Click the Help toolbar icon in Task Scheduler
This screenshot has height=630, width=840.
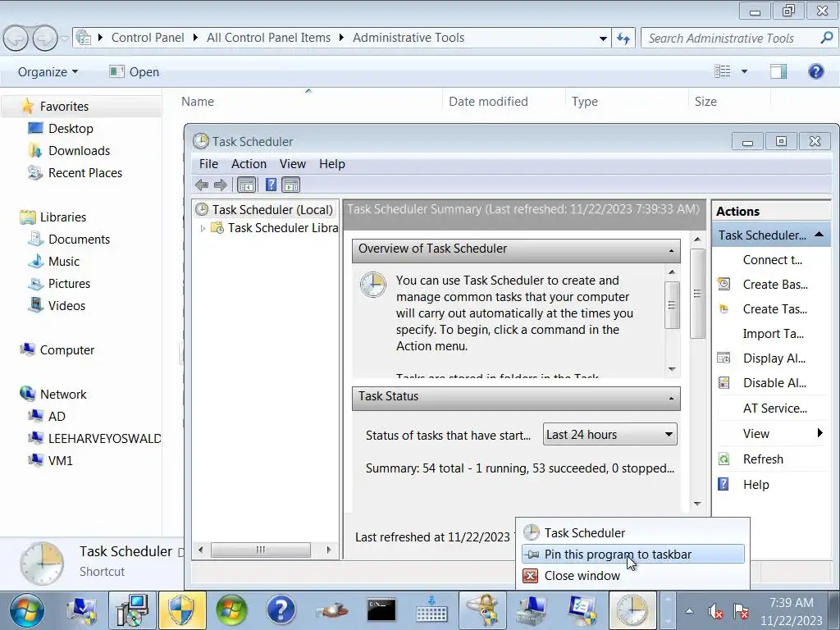(x=271, y=185)
